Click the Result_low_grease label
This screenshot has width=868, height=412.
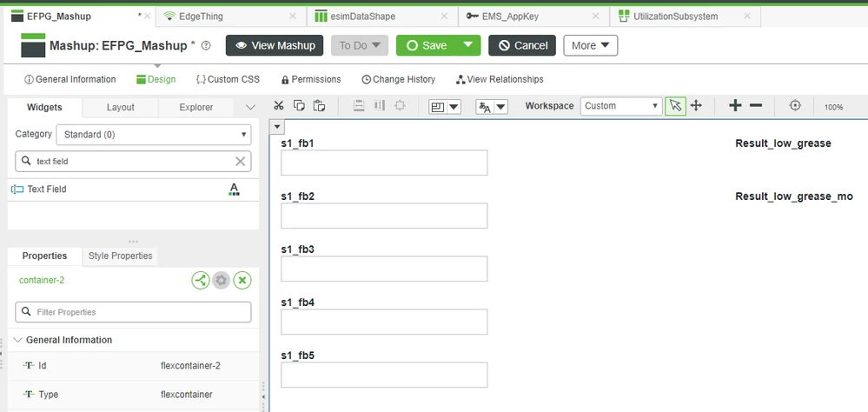coord(784,143)
